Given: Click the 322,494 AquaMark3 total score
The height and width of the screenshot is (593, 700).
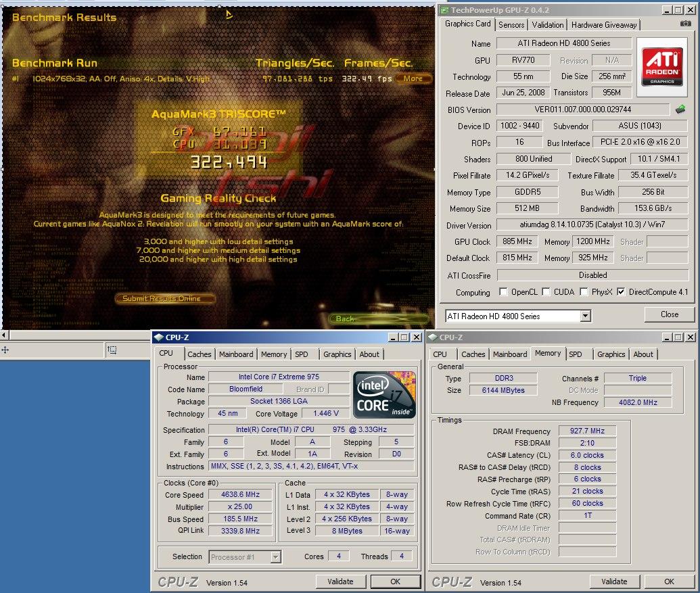Looking at the screenshot, I should [x=229, y=162].
